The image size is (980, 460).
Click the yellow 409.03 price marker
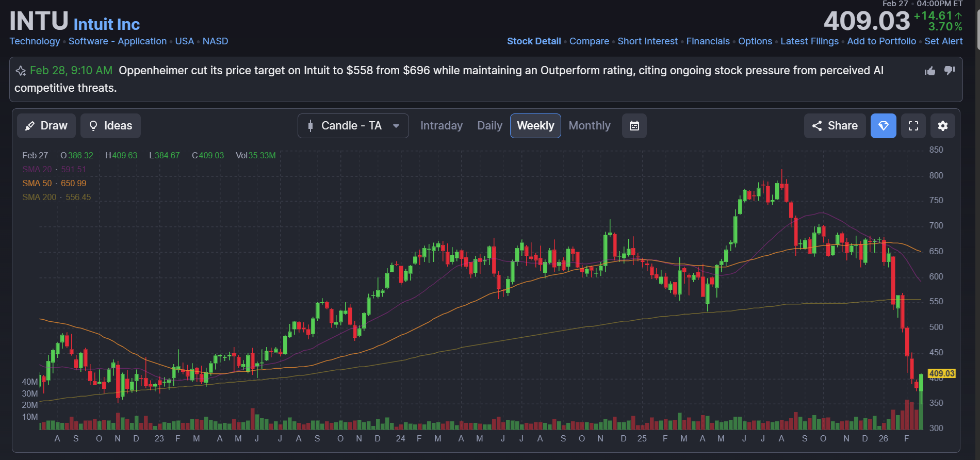click(x=942, y=373)
